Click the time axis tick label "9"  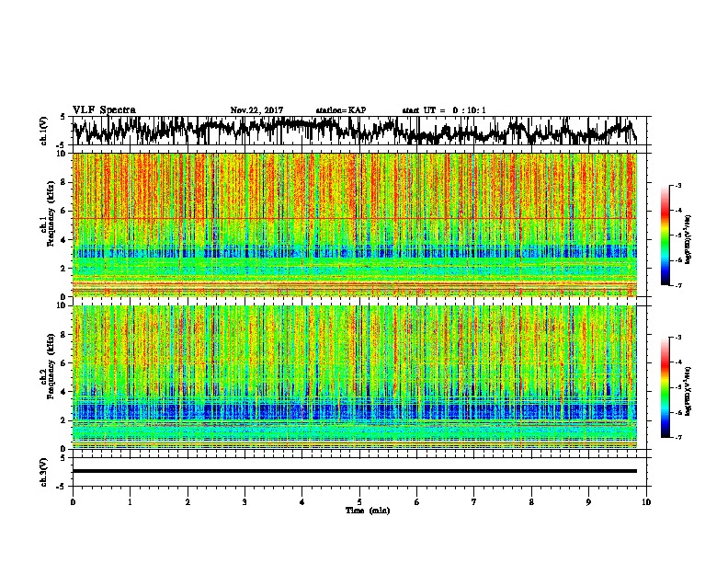[588, 502]
